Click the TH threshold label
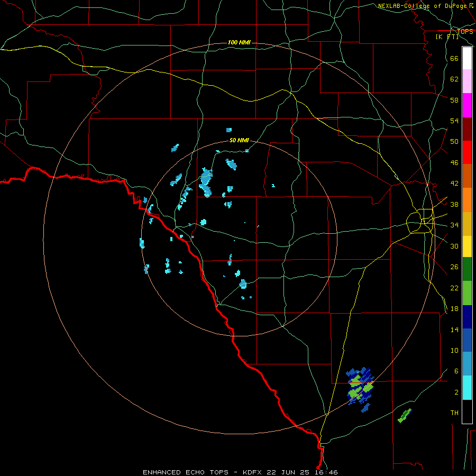Screen dimensions: 476x476 point(454,413)
